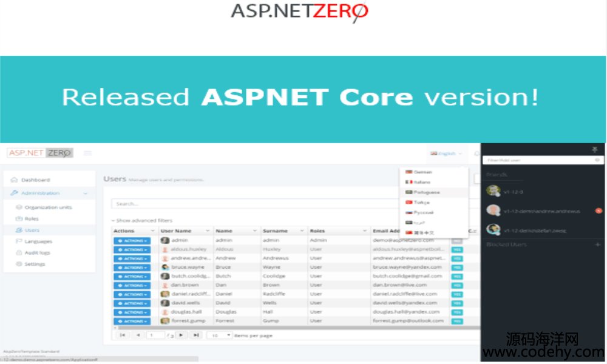Expand the Blocked Users plus icon
Screen dimensions: 607x364
coord(597,244)
